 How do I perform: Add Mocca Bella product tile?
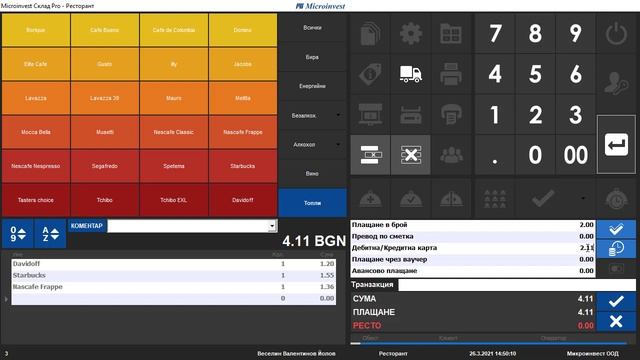coord(36,132)
